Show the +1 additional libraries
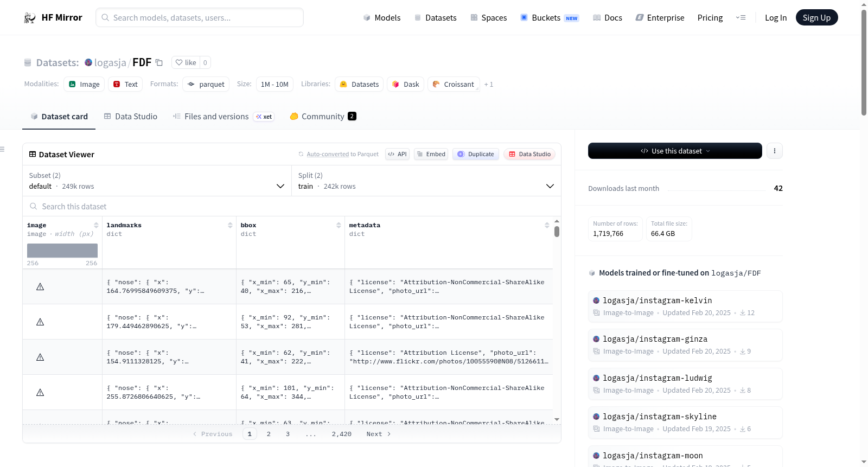Image resolution: width=868 pixels, height=467 pixels. click(x=489, y=84)
